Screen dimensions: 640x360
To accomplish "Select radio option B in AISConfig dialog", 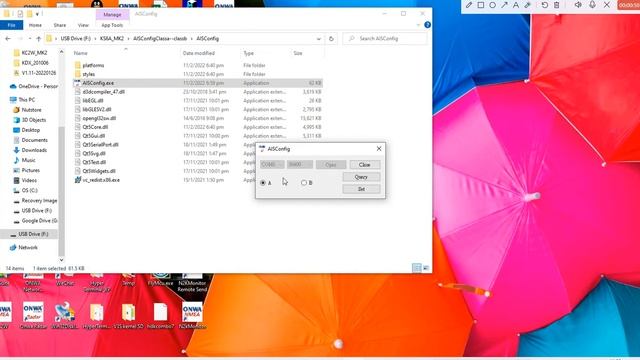I will [x=304, y=182].
